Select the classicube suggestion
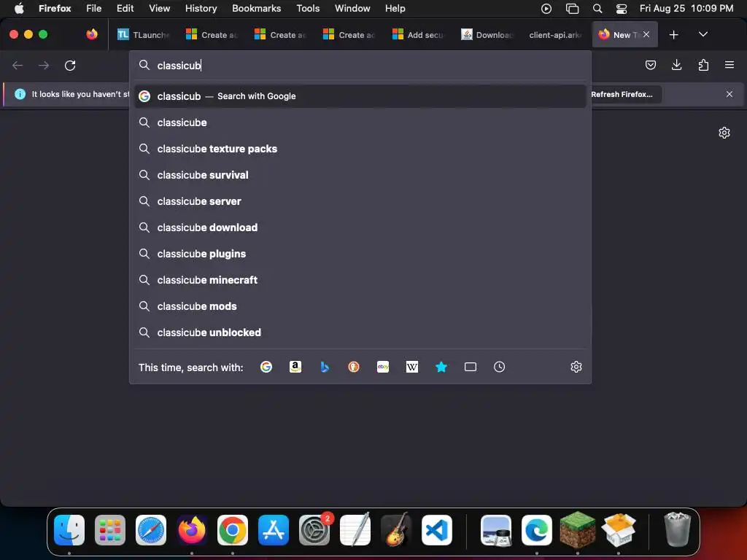747x560 pixels. tap(360, 122)
